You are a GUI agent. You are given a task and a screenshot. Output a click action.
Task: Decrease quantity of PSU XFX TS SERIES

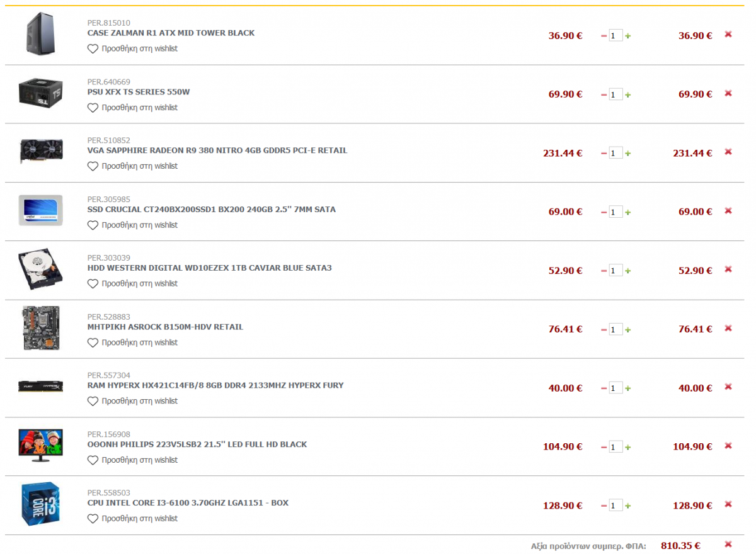(x=604, y=94)
